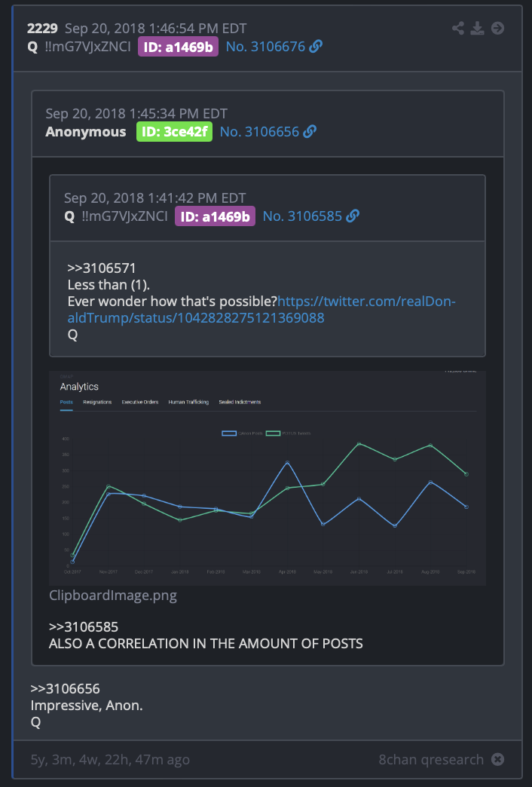Open post number link No. 3106585
Image resolution: width=532 pixels, height=787 pixels.
point(303,216)
